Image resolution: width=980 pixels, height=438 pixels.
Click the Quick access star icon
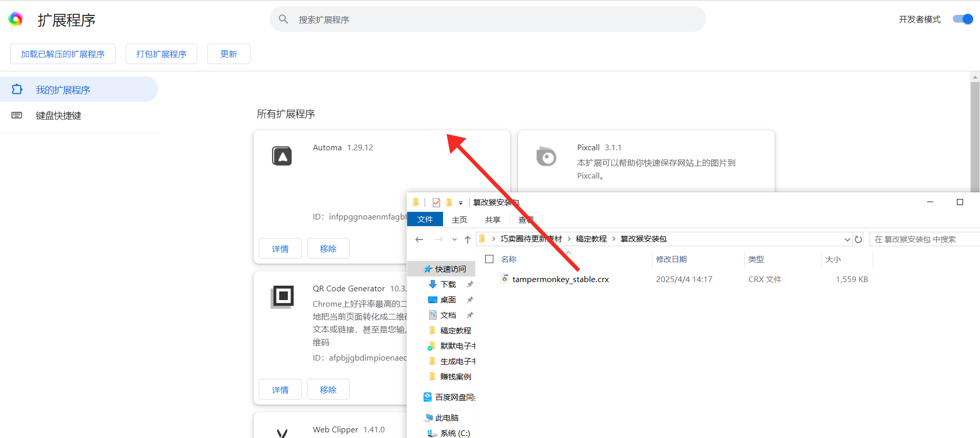coord(428,269)
